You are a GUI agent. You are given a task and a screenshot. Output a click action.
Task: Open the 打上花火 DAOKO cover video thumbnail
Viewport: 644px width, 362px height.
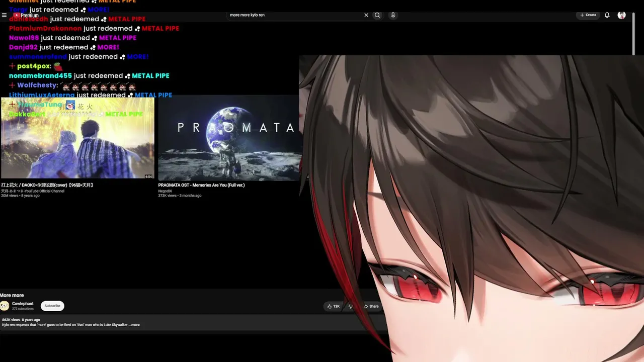[x=77, y=138]
